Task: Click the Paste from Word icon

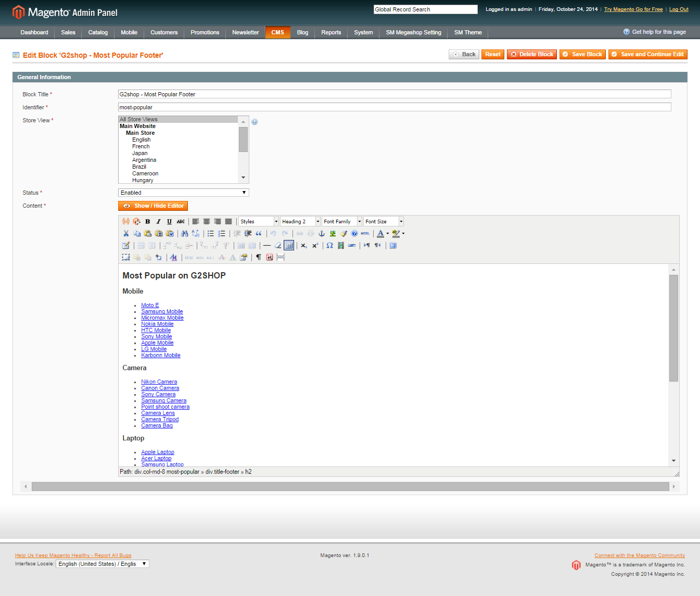Action: pyautogui.click(x=170, y=233)
